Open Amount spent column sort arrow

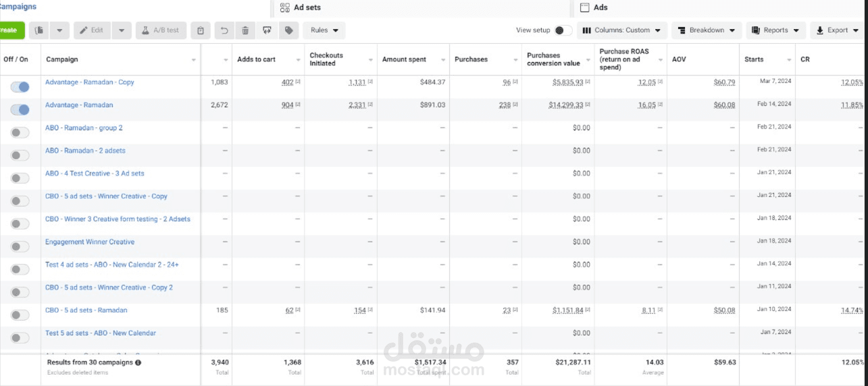click(x=443, y=60)
